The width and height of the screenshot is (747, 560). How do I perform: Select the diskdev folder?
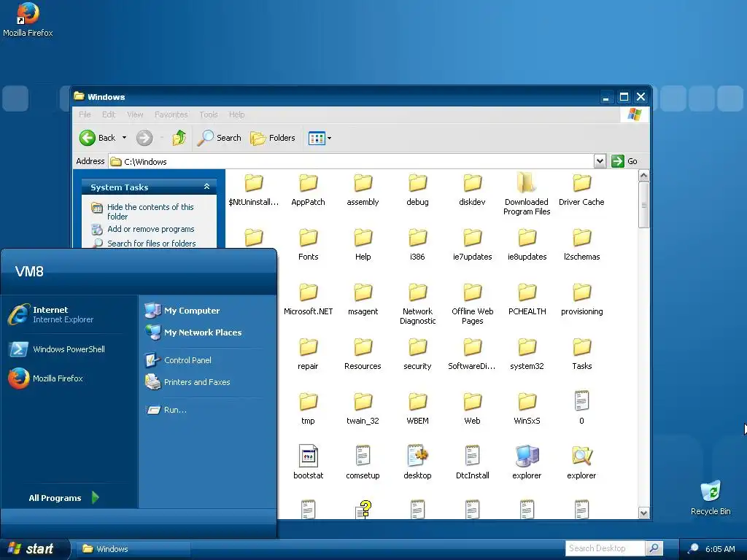[473, 190]
